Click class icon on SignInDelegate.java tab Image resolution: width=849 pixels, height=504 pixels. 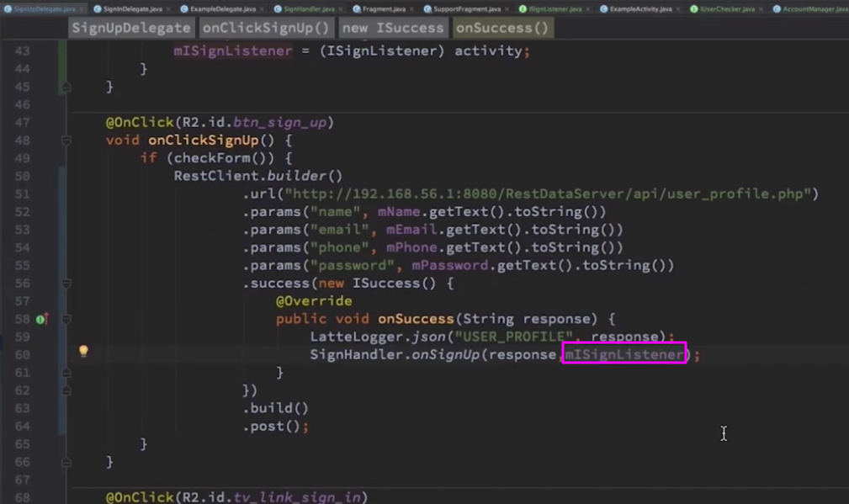(98, 8)
